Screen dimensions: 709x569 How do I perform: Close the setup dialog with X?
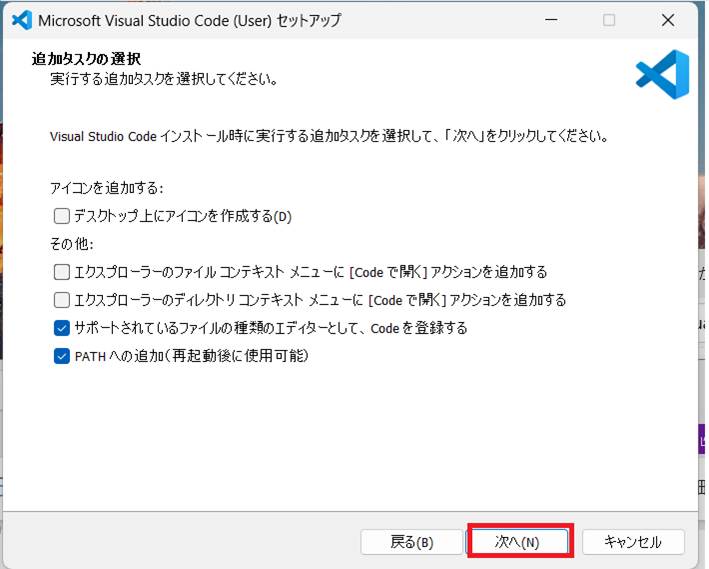tap(668, 20)
